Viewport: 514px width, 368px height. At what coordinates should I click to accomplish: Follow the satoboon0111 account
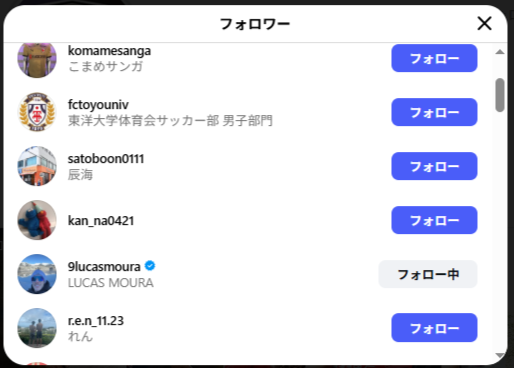(x=434, y=166)
